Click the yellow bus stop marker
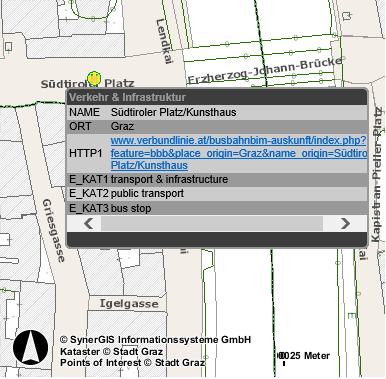386x379 pixels. pyautogui.click(x=94, y=78)
